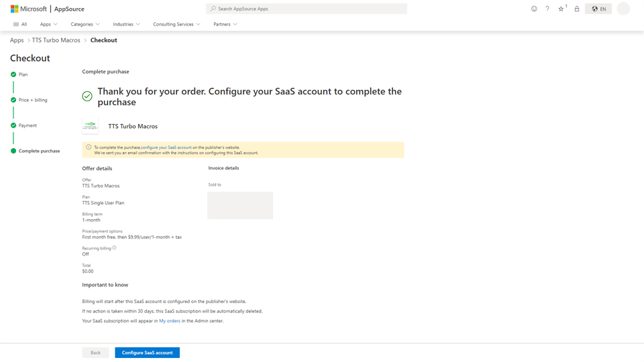The height and width of the screenshot is (362, 644).
Task: Expand the Consulting Services dropdown
Action: coord(176,24)
